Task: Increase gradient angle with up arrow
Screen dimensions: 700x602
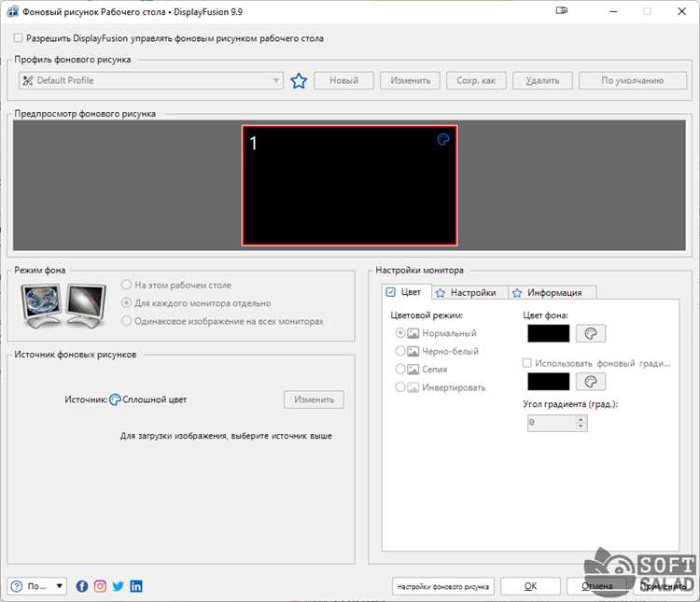Action: tap(581, 419)
